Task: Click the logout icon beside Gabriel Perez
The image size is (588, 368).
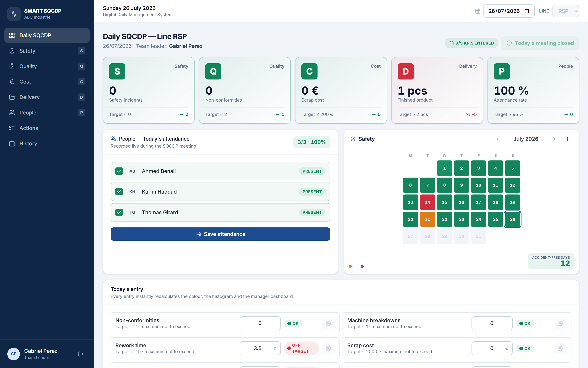Action: click(81, 354)
